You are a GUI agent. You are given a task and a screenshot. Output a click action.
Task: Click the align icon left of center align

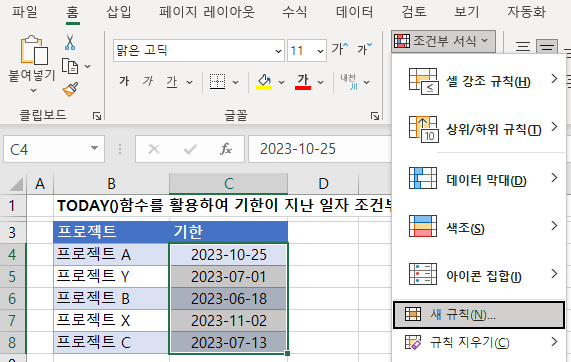coord(523,47)
